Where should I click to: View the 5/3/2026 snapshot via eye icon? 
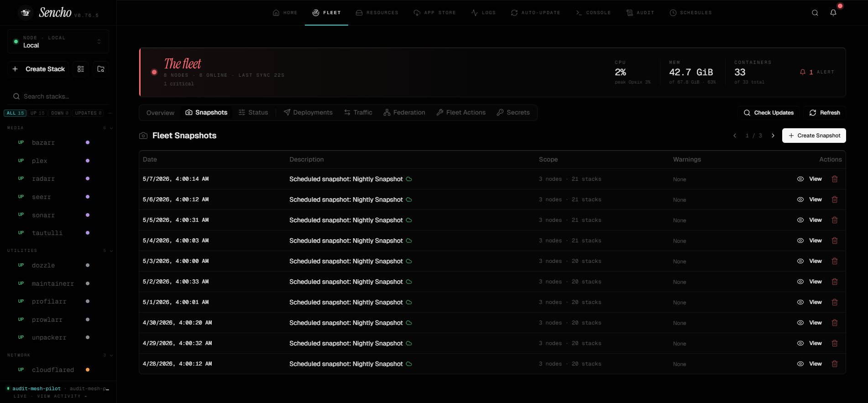800,261
